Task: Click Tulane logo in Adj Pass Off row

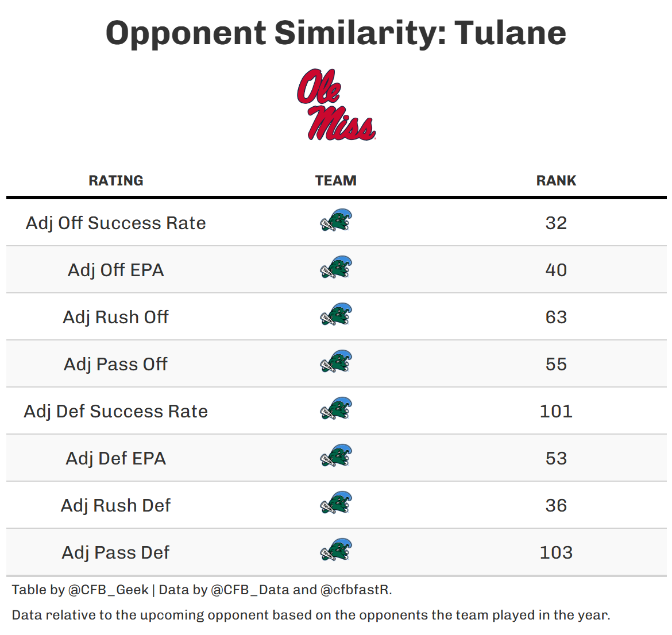Action: click(336, 362)
